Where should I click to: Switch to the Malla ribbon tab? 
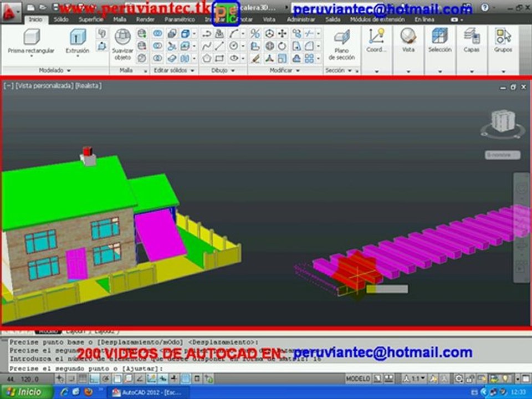(120, 20)
